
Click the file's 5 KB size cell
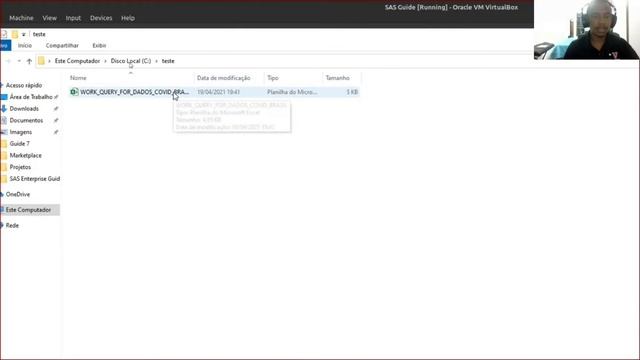pyautogui.click(x=352, y=92)
